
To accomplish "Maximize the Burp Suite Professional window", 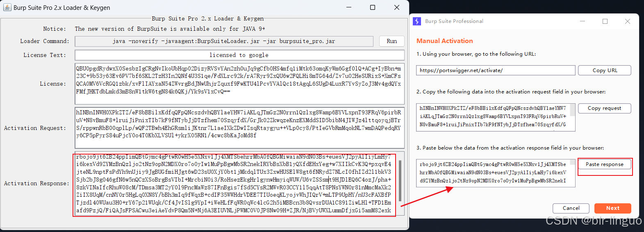I will tap(605, 21).
